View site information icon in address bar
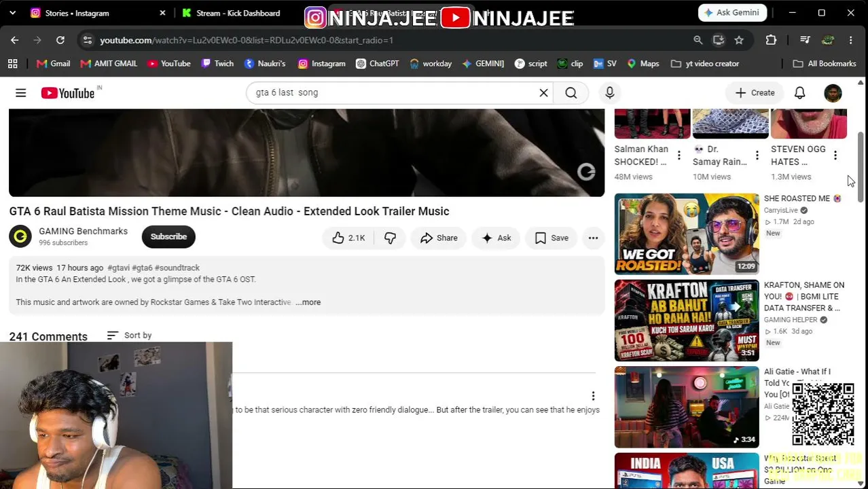This screenshot has height=489, width=868. tap(87, 40)
